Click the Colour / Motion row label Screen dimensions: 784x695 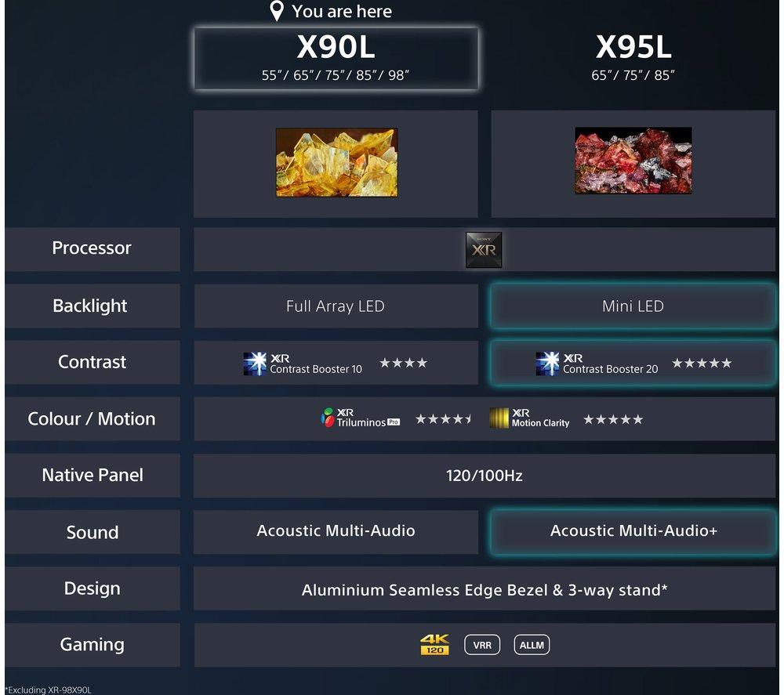pyautogui.click(x=92, y=418)
